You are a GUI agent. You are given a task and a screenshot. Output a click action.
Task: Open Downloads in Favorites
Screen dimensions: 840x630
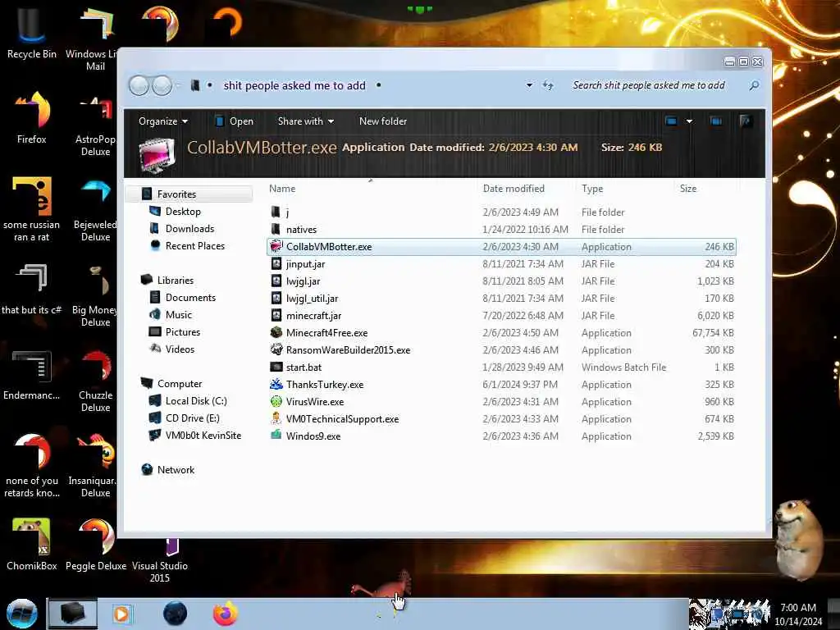tap(189, 228)
